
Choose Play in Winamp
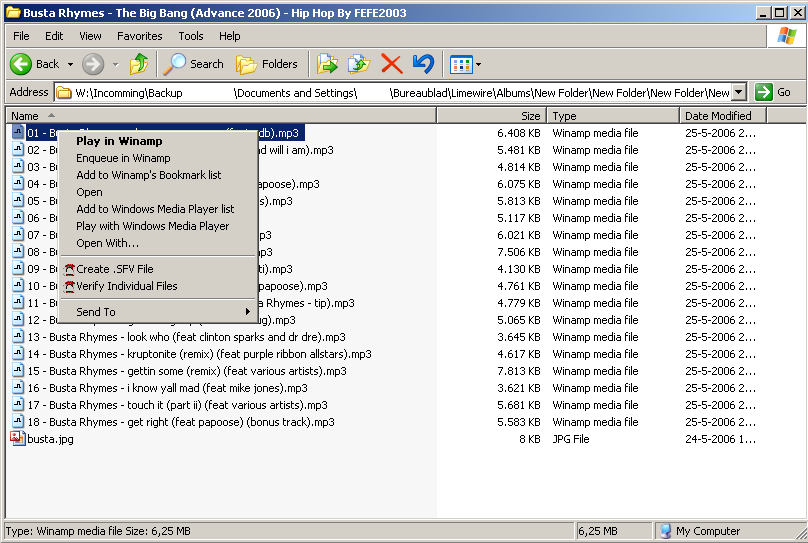click(158, 141)
